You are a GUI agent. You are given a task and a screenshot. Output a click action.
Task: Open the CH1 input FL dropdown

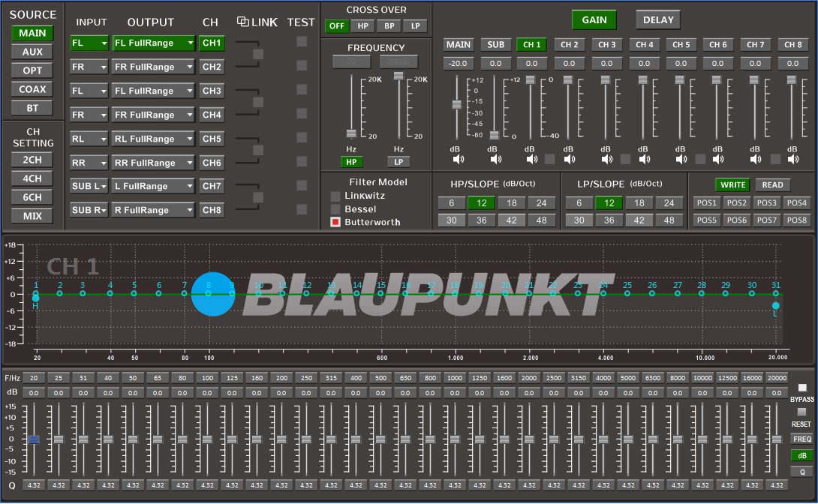click(x=89, y=43)
